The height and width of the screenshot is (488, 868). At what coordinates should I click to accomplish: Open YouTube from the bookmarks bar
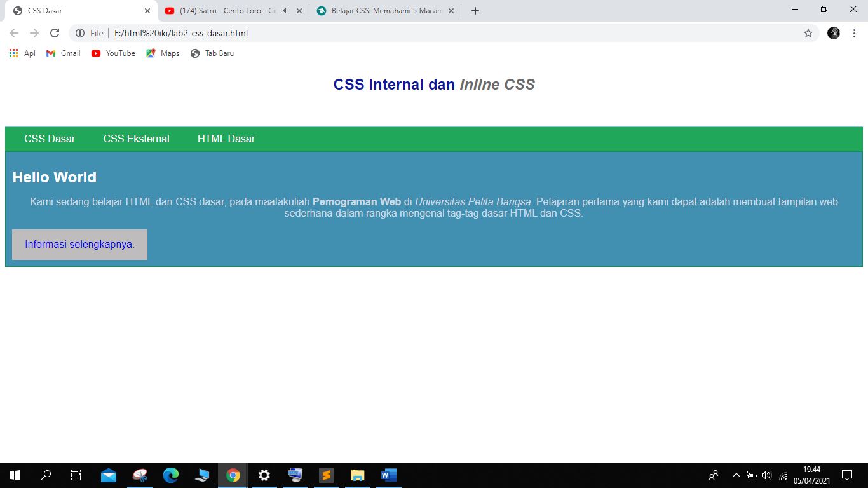pos(113,53)
